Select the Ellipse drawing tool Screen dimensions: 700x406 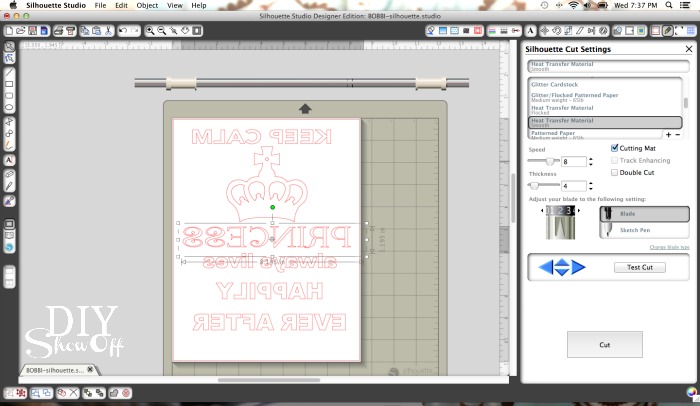pyautogui.click(x=9, y=107)
